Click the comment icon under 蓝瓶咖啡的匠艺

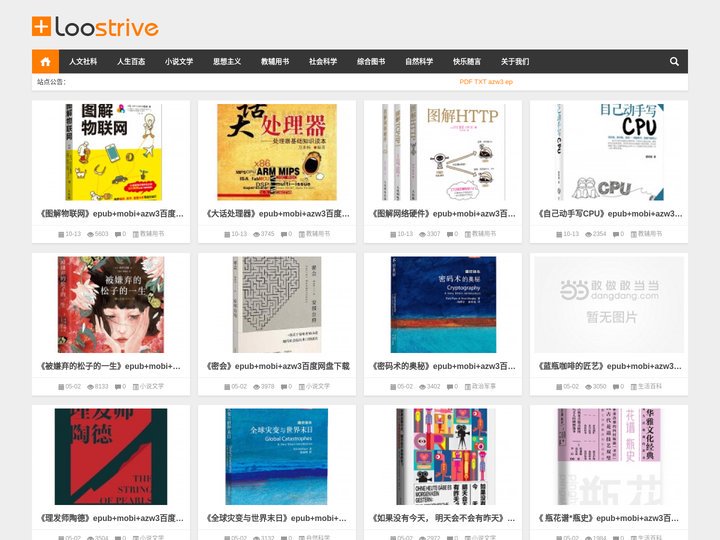point(616,387)
